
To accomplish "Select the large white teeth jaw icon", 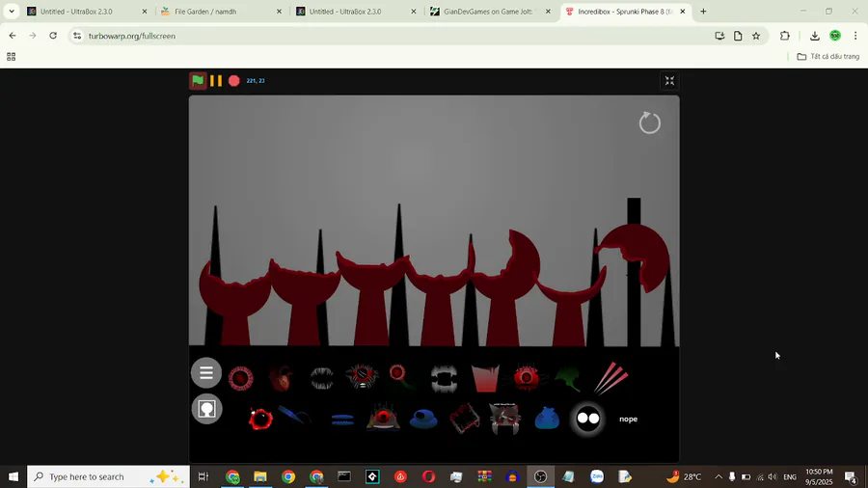I will pos(444,378).
